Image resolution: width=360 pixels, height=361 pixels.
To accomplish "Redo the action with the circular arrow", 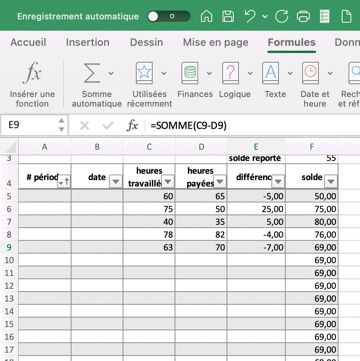I will (x=281, y=16).
